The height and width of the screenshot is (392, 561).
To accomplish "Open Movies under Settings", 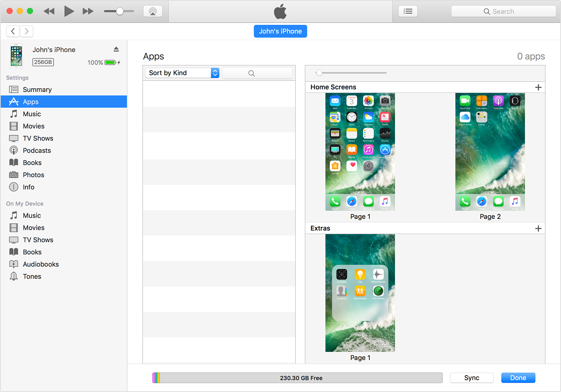I will pyautogui.click(x=64, y=126).
